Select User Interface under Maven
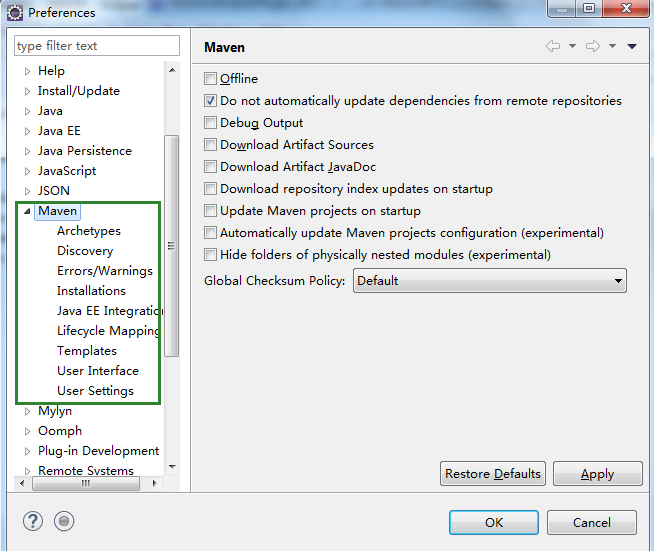 point(98,371)
